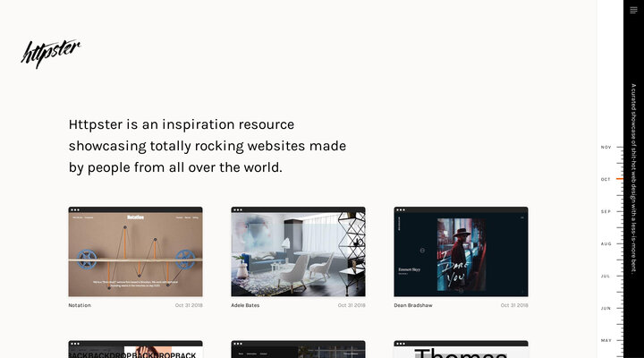The image size is (644, 358).
Task: Click the orange current-position timeline indicator
Action: tap(618, 179)
